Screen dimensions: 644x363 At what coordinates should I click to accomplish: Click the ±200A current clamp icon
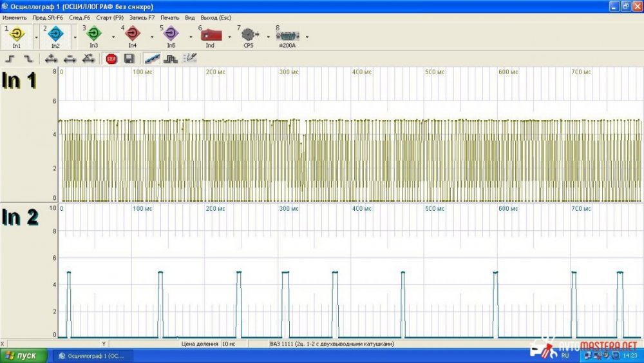point(287,34)
